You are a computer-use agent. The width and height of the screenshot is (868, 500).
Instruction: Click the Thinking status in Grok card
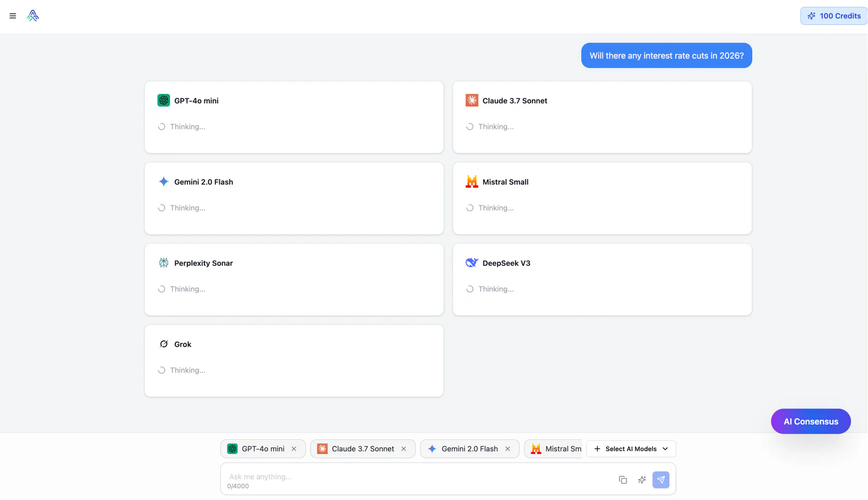[182, 371]
